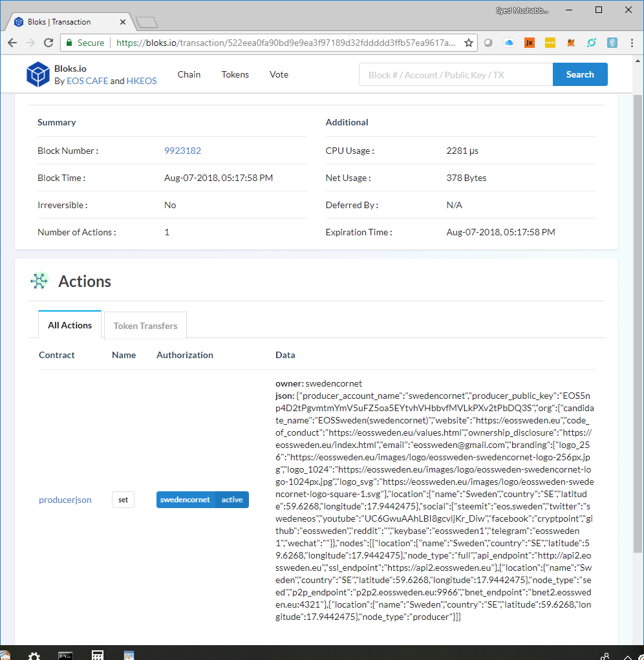Focus the Block/Account/Public Key search field
The width and height of the screenshot is (644, 660).
click(456, 74)
